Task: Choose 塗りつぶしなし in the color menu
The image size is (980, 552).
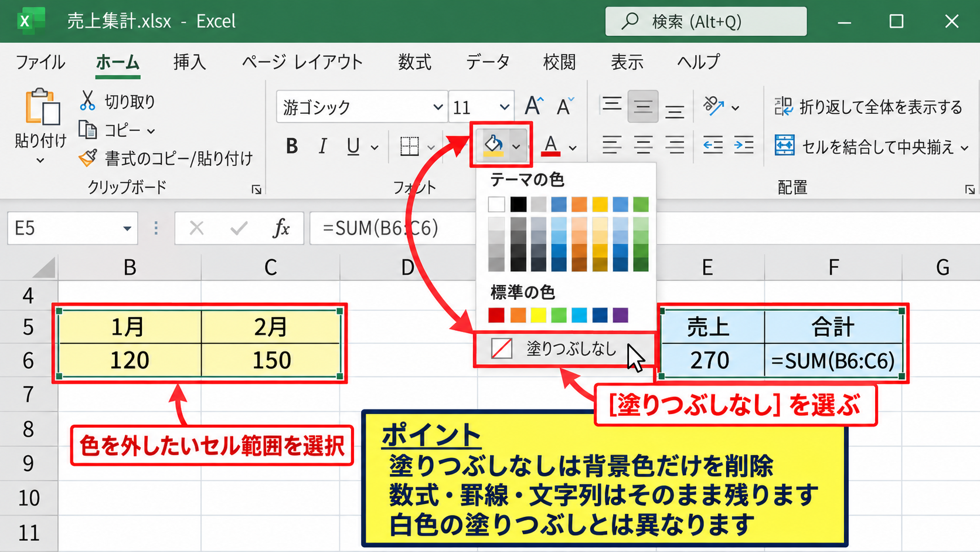Action: tap(565, 349)
